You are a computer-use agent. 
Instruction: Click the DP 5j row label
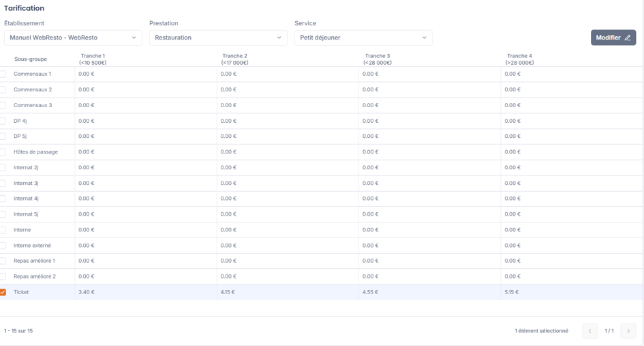(x=20, y=136)
